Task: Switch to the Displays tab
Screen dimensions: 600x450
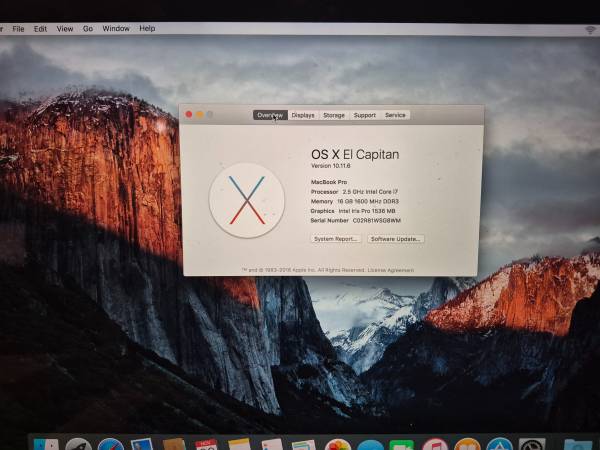Action: point(303,115)
